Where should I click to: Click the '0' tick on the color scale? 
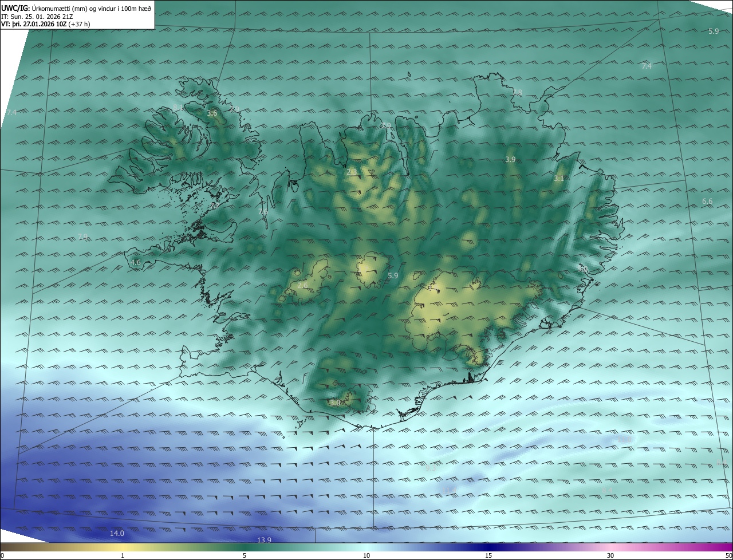pos(2,555)
